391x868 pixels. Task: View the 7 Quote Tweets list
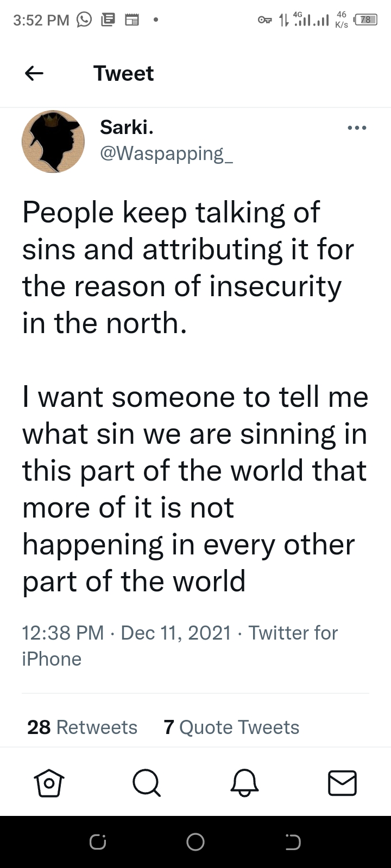pyautogui.click(x=231, y=727)
